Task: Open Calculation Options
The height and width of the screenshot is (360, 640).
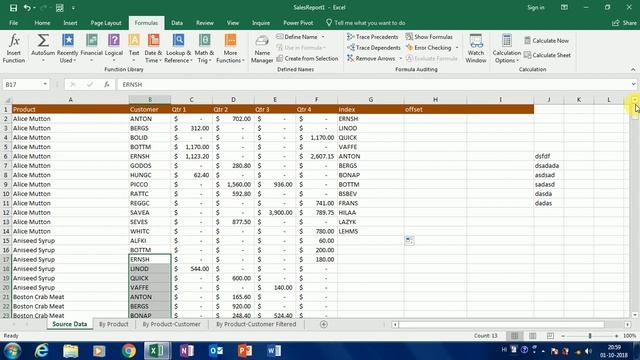Action: tap(507, 49)
